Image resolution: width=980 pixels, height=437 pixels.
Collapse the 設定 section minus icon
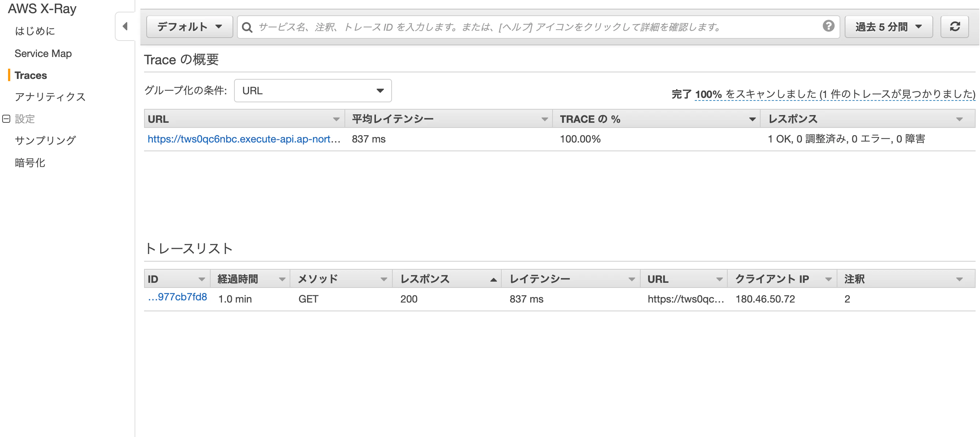(6, 119)
